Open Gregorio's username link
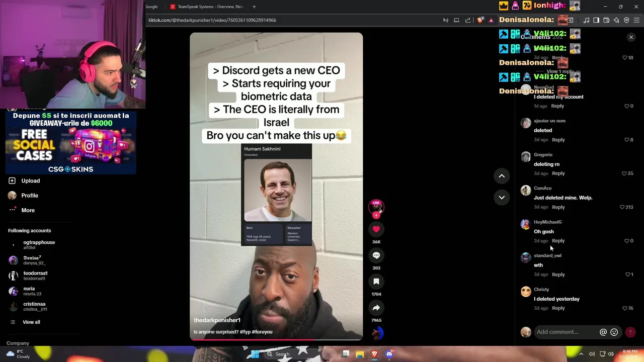The image size is (644, 362). (543, 155)
